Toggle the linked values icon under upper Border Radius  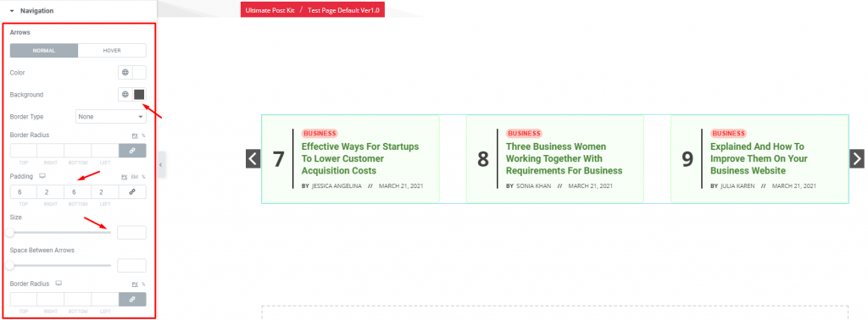pos(132,151)
